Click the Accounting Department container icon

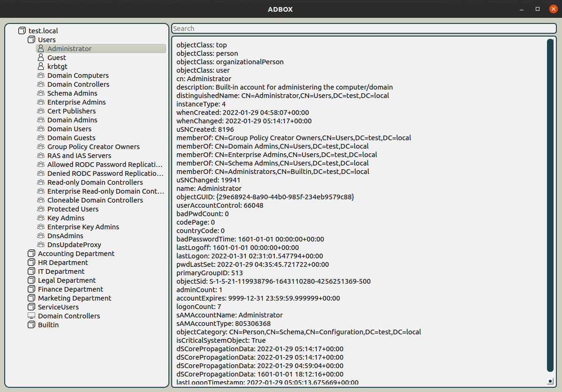[31, 253]
